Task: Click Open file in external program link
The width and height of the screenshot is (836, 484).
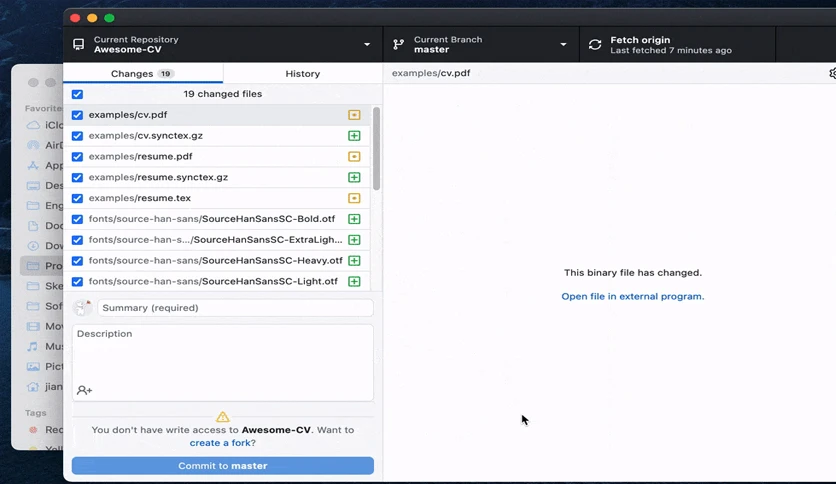Action: [x=632, y=296]
